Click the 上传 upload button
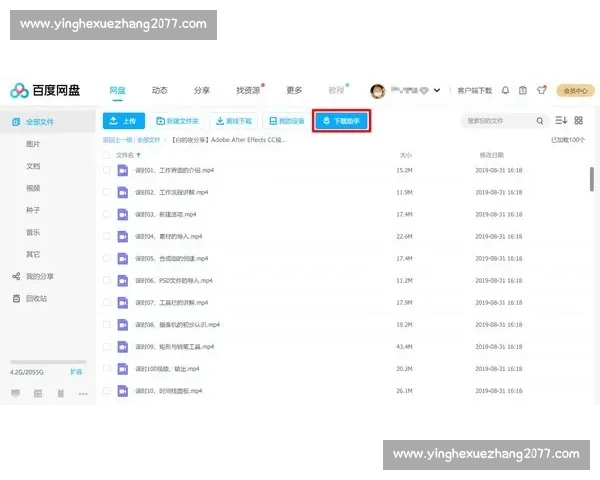The image size is (600, 480). pos(124,121)
